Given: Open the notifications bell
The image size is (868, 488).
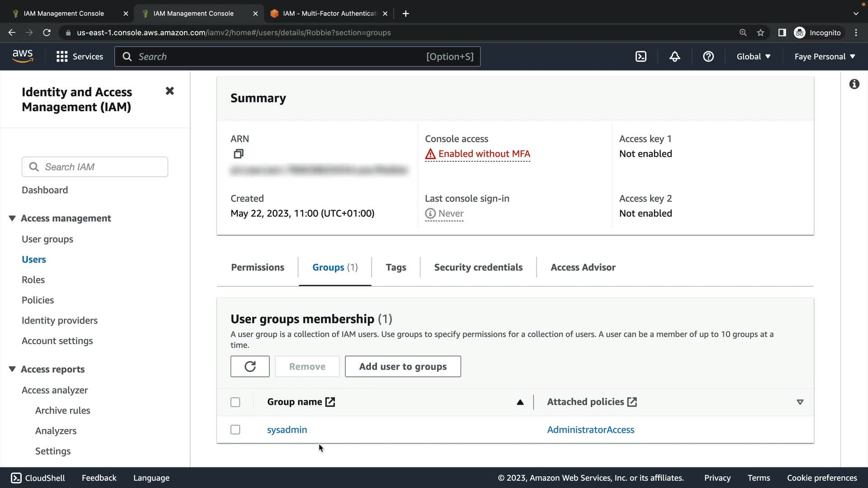Looking at the screenshot, I should (675, 56).
